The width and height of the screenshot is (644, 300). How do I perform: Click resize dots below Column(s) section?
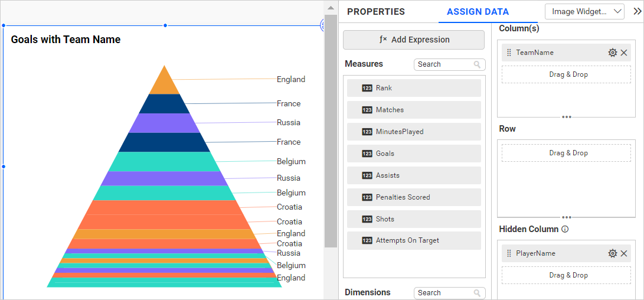point(567,117)
